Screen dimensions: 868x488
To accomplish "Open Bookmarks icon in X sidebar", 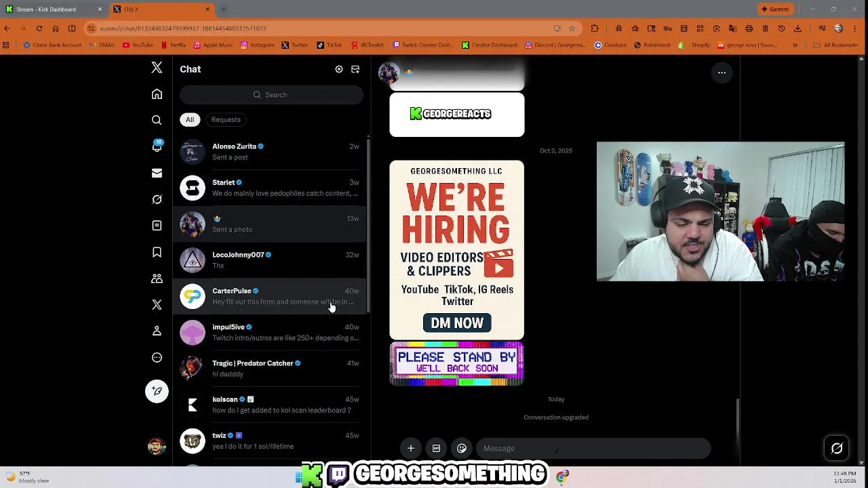I will pos(157,252).
